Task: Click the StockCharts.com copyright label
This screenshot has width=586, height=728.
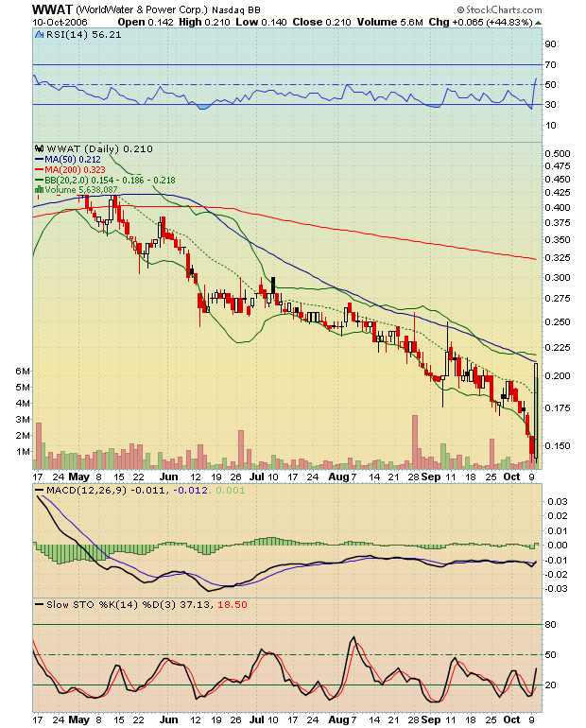Action: tap(499, 9)
